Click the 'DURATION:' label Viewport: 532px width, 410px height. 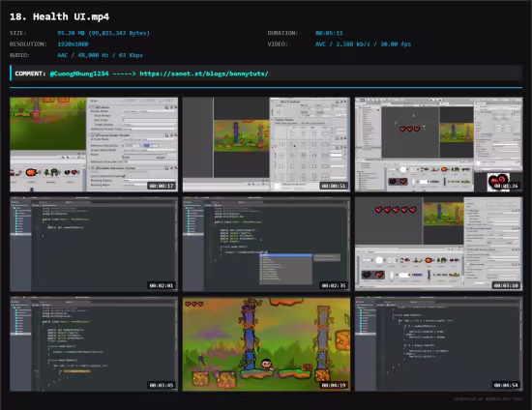tap(282, 33)
